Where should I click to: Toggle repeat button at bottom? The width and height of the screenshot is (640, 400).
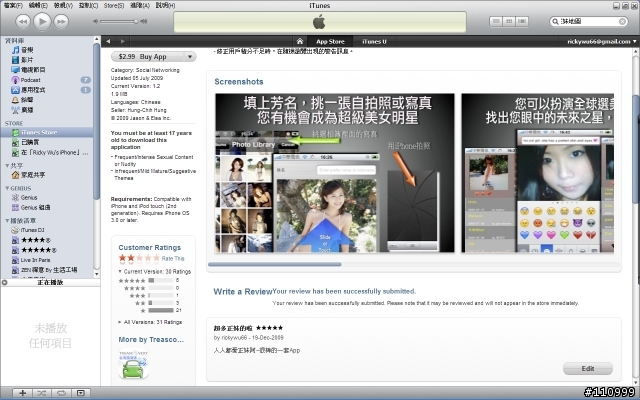click(61, 393)
